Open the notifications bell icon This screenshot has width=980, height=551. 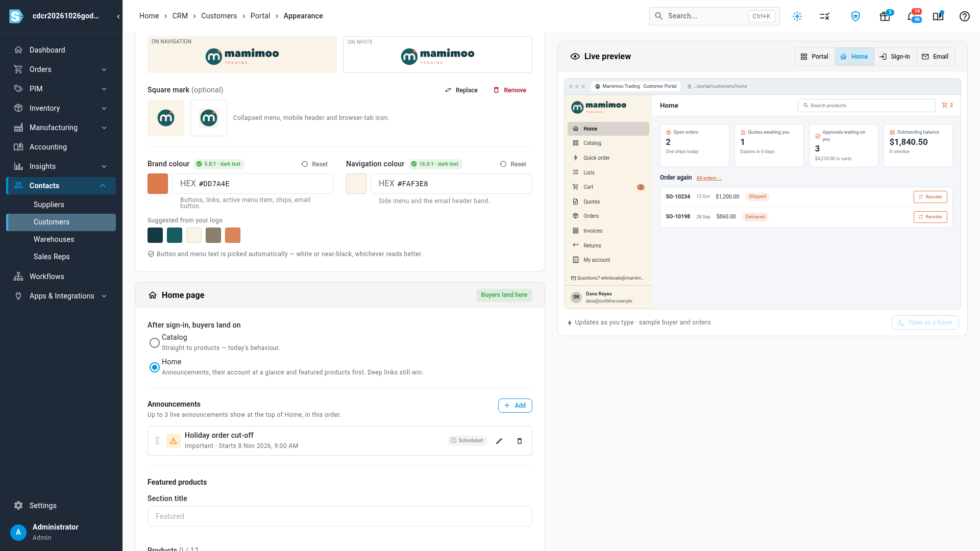coord(912,16)
